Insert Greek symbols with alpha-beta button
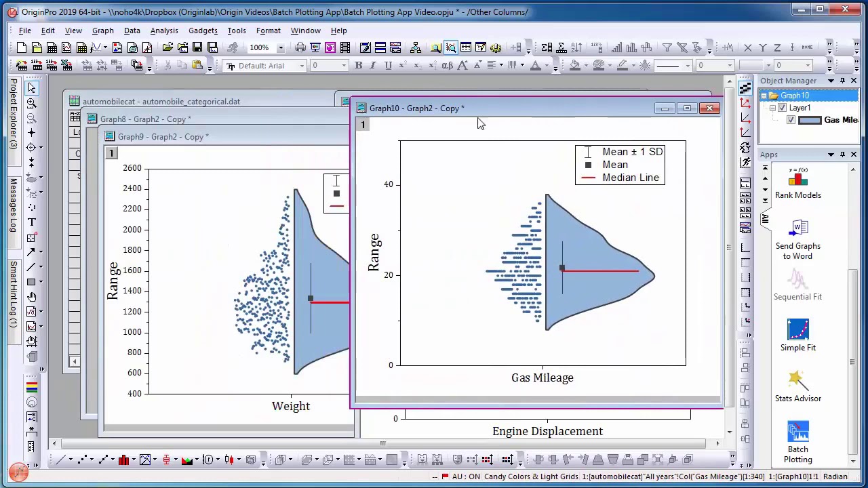868x488 pixels. (447, 65)
